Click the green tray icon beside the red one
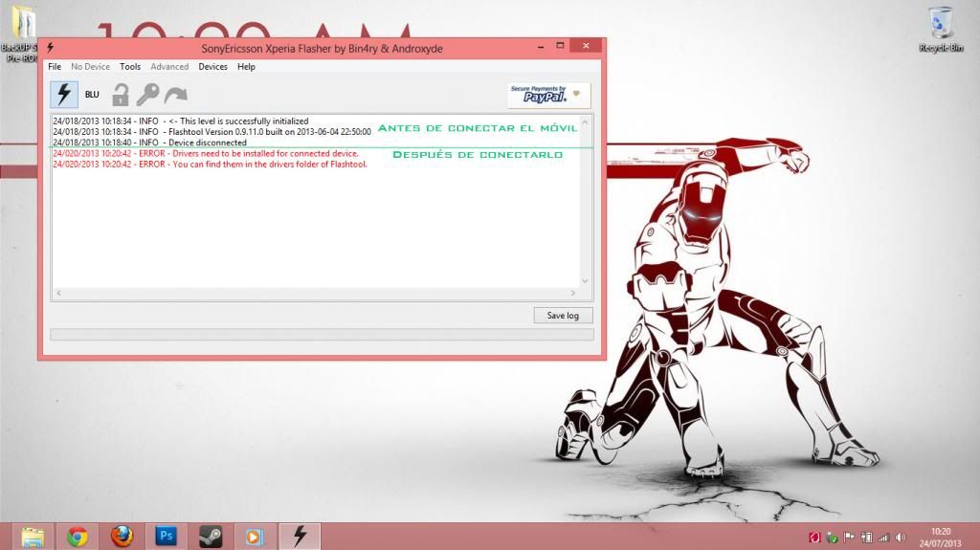The width and height of the screenshot is (980, 550). pos(832,538)
